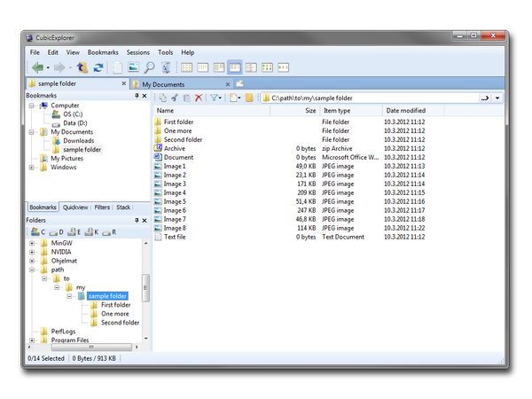Sort by the Name column header
Screen dimensions: 532x399
tap(212, 111)
